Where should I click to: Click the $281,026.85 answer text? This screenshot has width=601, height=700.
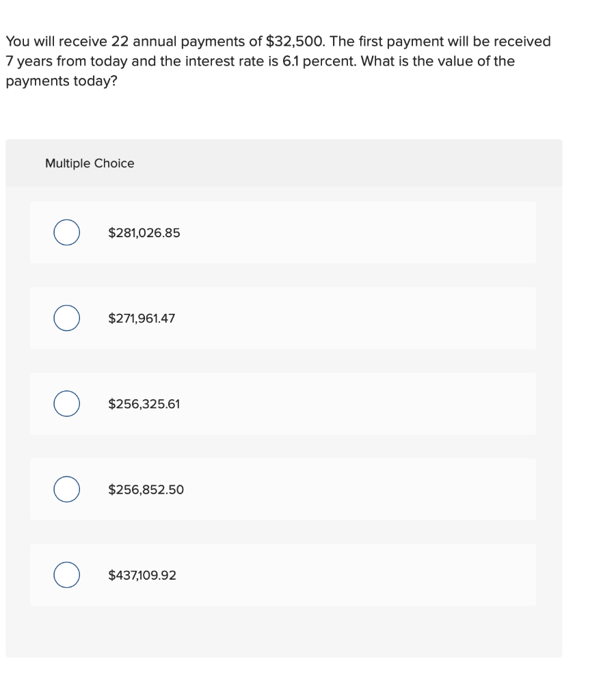coord(144,232)
